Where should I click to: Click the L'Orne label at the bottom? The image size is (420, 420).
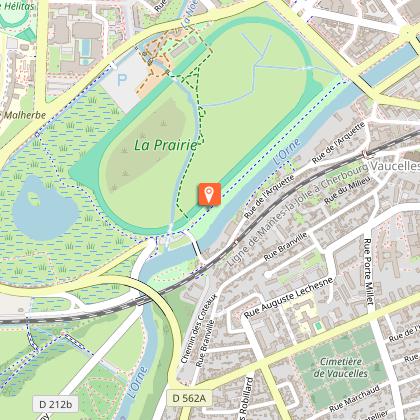[x=137, y=382]
